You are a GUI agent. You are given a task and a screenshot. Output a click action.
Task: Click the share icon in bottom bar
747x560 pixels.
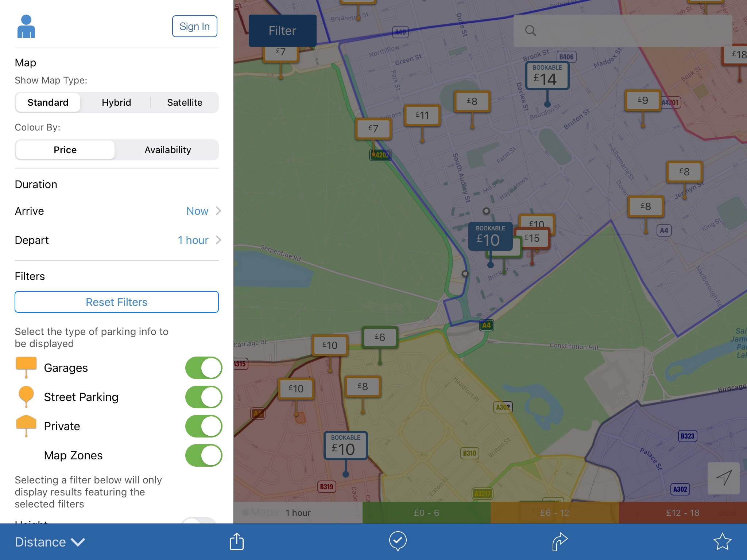(236, 541)
